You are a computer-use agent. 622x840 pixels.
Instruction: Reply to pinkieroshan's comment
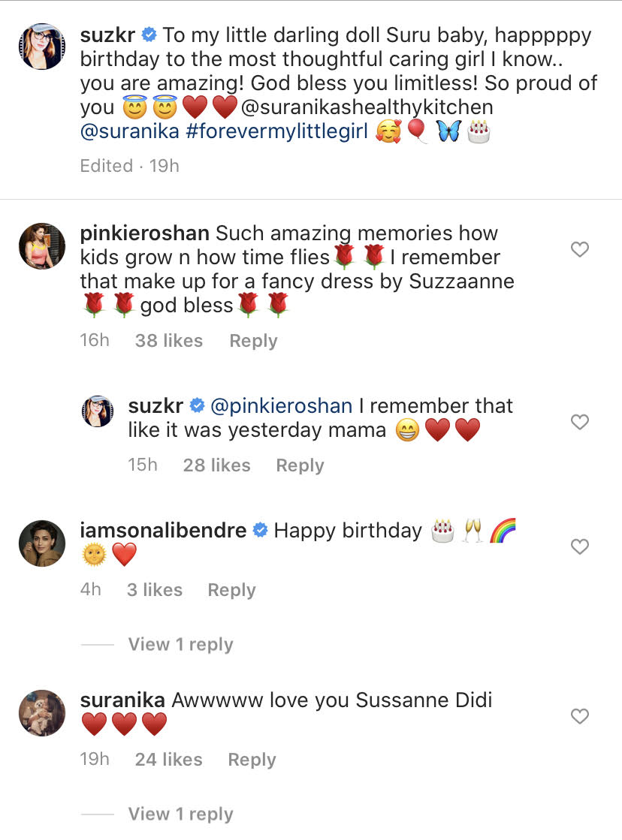[253, 340]
